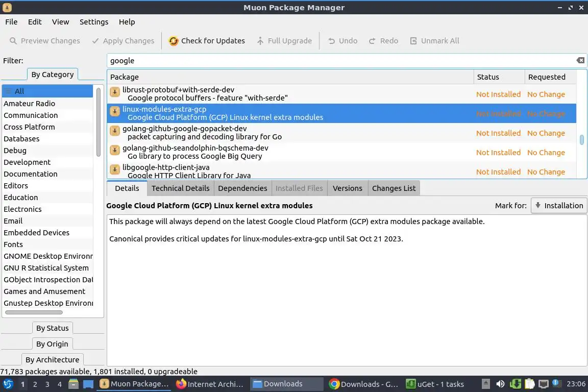Select Debug category
The height and width of the screenshot is (392, 588).
pos(47,151)
